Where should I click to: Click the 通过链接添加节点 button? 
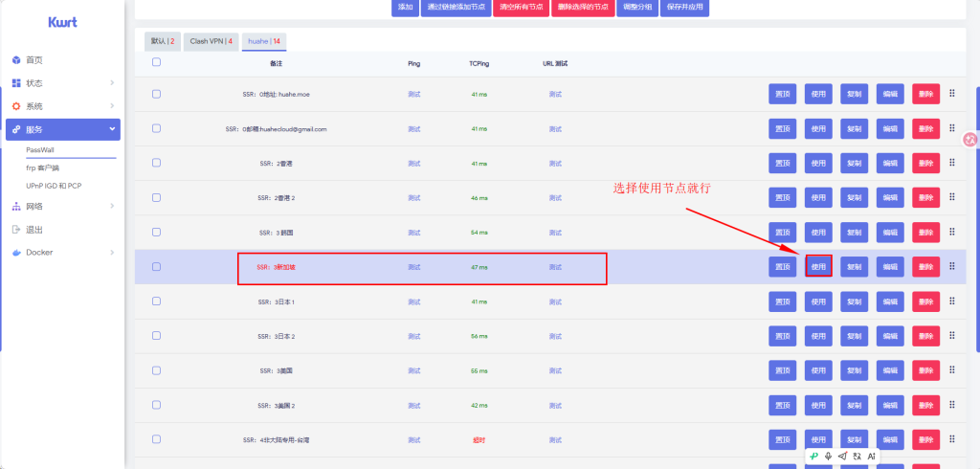coord(455,8)
